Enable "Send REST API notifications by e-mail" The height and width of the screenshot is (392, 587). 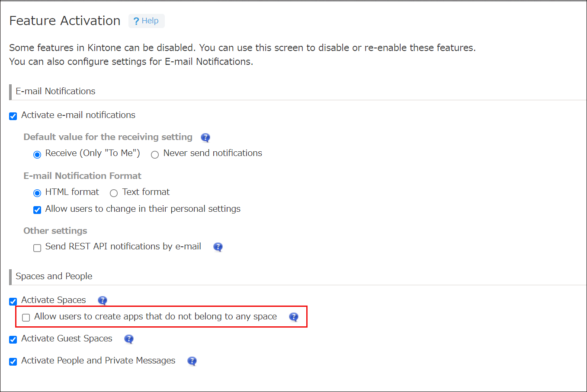coord(37,247)
